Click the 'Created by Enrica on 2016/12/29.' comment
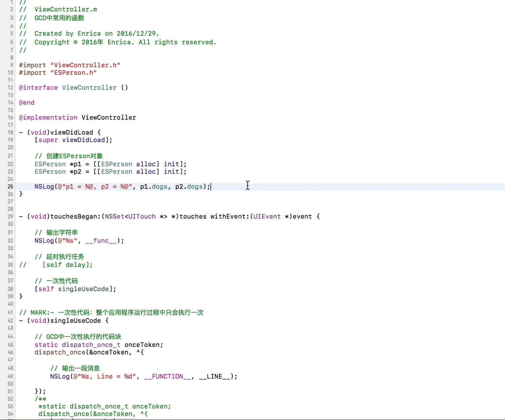The width and height of the screenshot is (505, 420). 89,34
